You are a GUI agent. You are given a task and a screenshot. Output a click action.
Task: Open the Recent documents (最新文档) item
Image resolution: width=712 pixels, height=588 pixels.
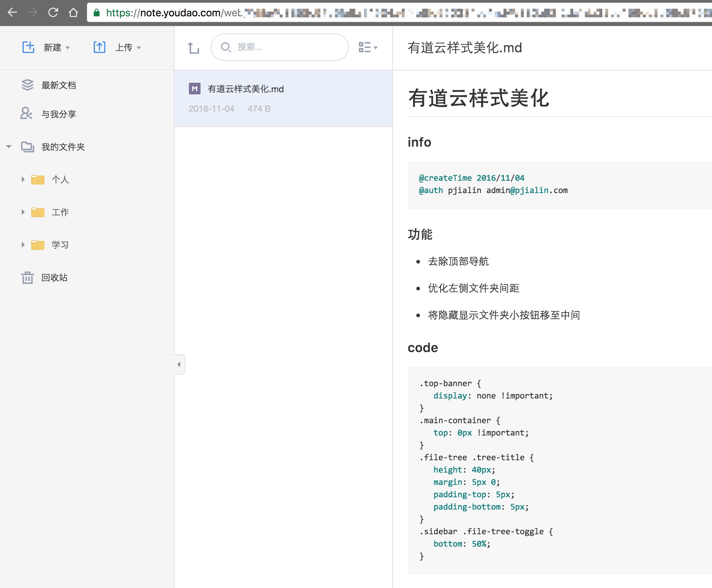[58, 85]
